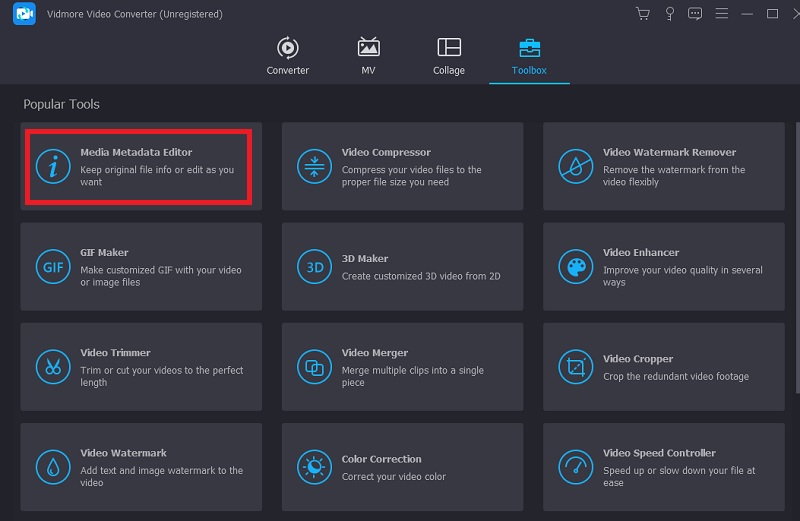
Task: Open the feedback chat bubble icon
Action: [694, 14]
